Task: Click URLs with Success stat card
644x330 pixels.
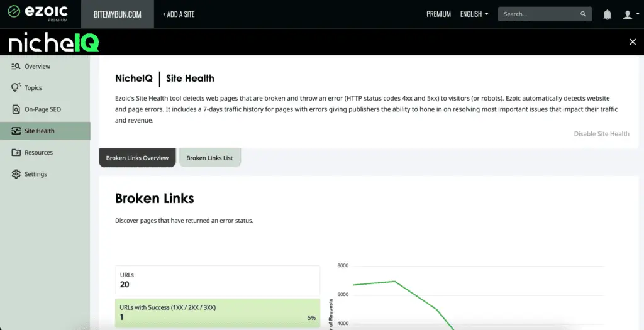Action: 217,313
